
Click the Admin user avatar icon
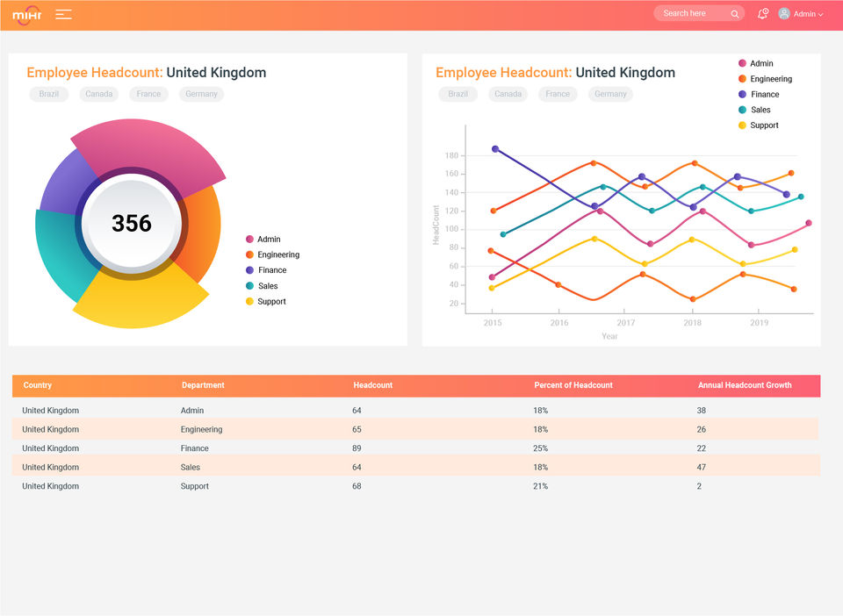(x=784, y=14)
